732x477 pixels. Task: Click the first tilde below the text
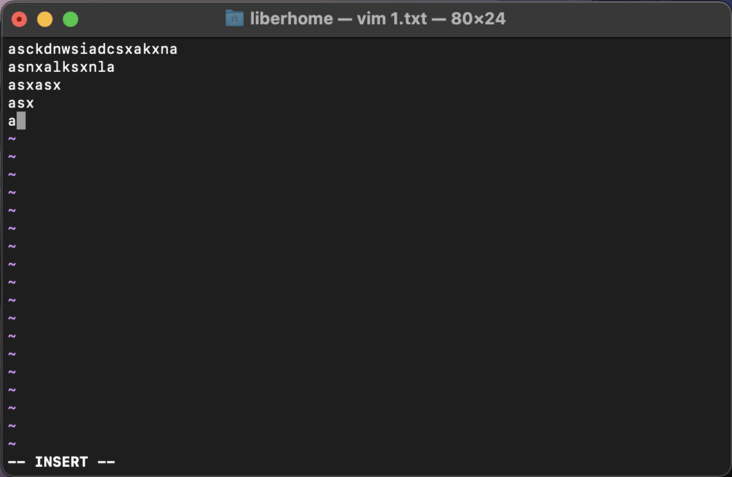12,139
